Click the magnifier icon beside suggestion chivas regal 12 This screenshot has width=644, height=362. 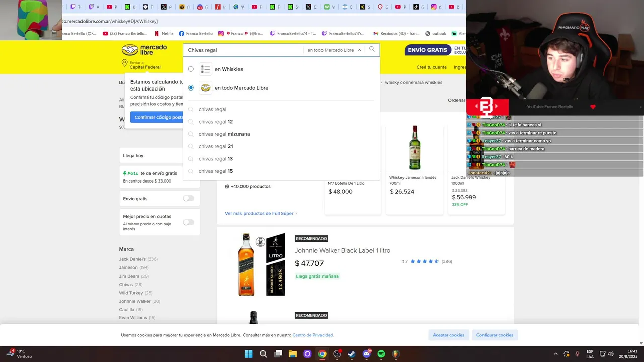pos(191,122)
